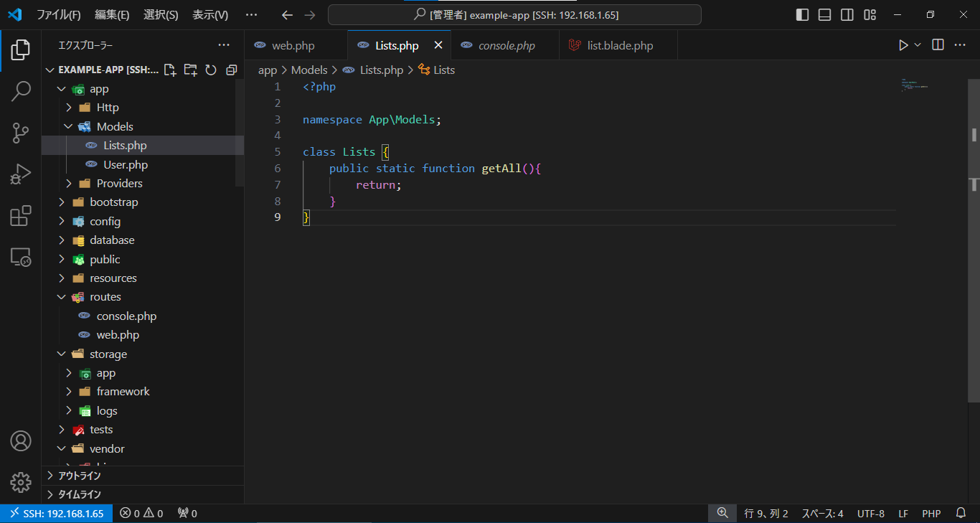Click the zoom magnifier in status bar
This screenshot has height=523, width=980.
[722, 514]
